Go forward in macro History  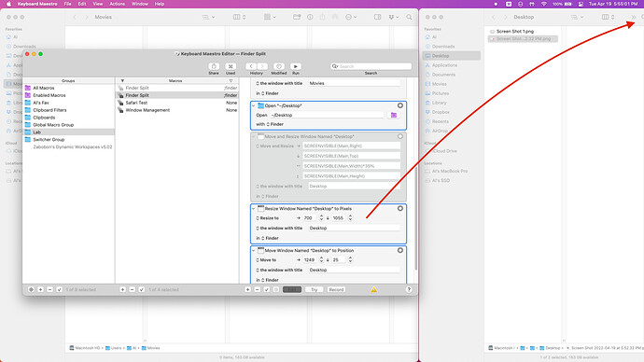(x=262, y=66)
